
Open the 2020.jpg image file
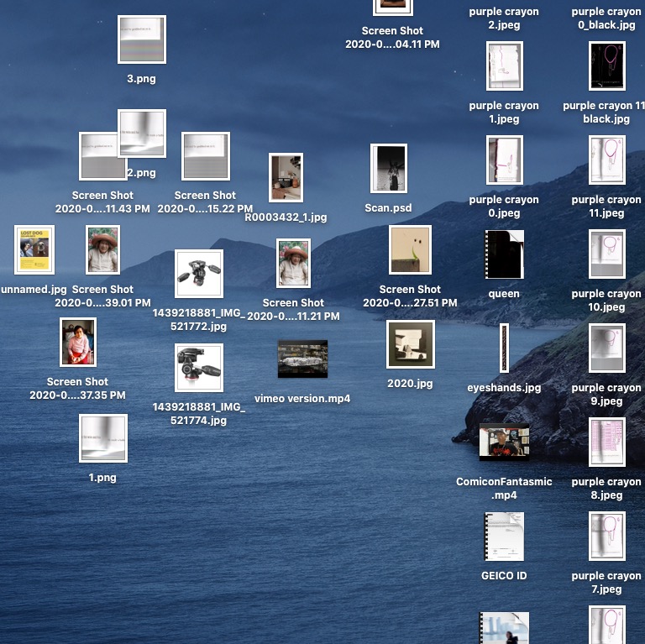tap(411, 344)
